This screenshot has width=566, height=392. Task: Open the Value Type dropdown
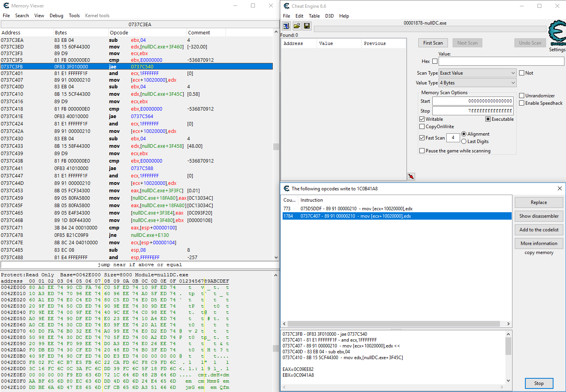(477, 83)
